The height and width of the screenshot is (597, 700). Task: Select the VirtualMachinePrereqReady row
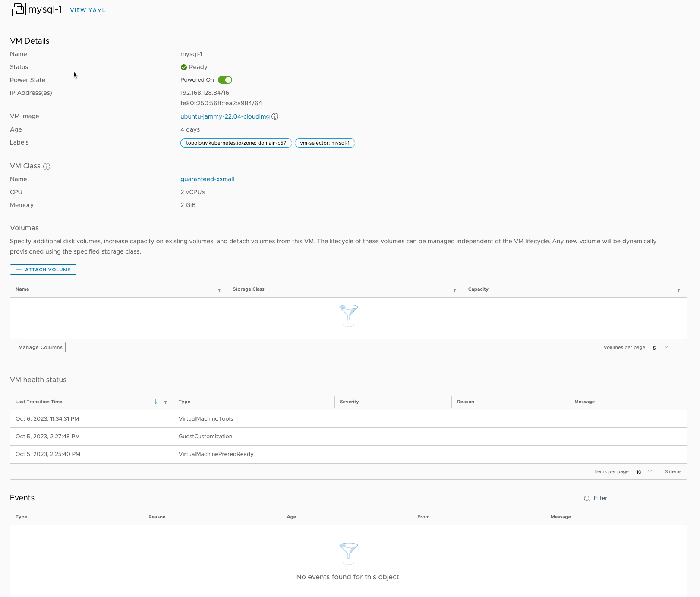point(348,454)
